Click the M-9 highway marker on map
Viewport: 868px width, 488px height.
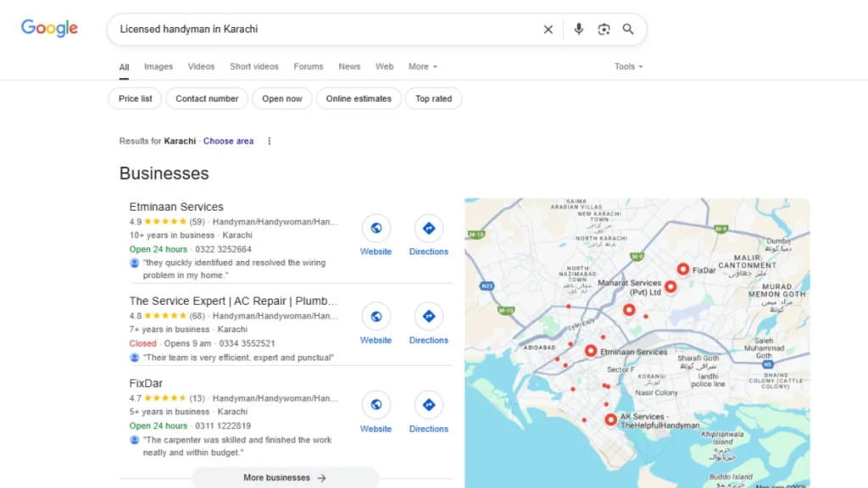[637, 257]
